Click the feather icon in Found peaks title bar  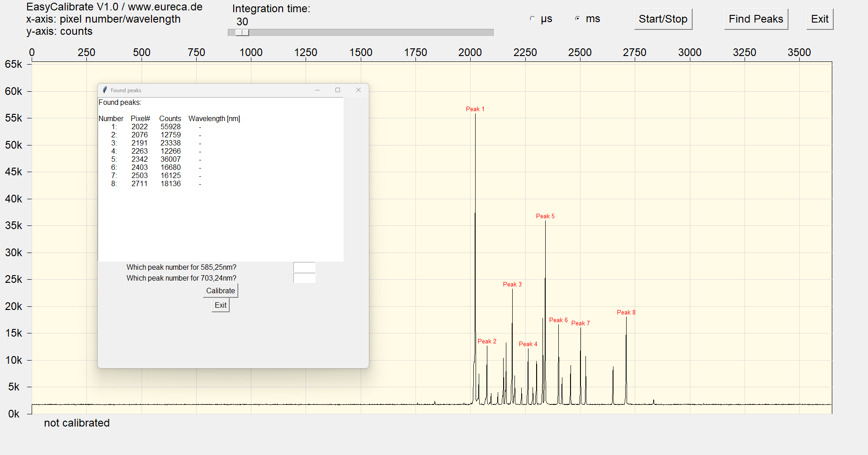click(x=105, y=90)
